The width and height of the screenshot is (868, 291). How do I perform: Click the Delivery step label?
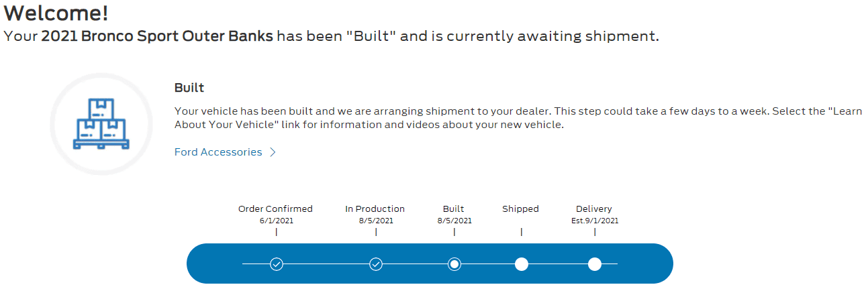(594, 209)
